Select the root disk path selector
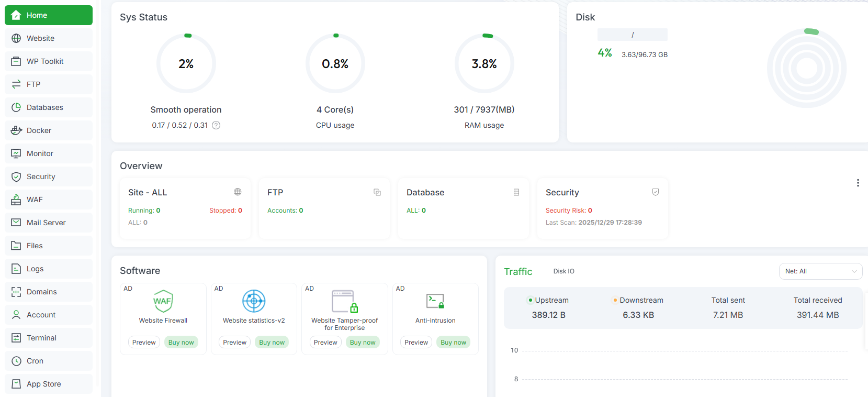Viewport: 868px width, 397px height. 632,35
